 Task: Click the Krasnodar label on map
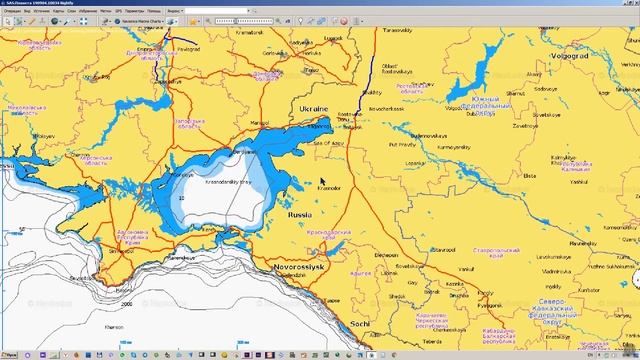[329, 188]
